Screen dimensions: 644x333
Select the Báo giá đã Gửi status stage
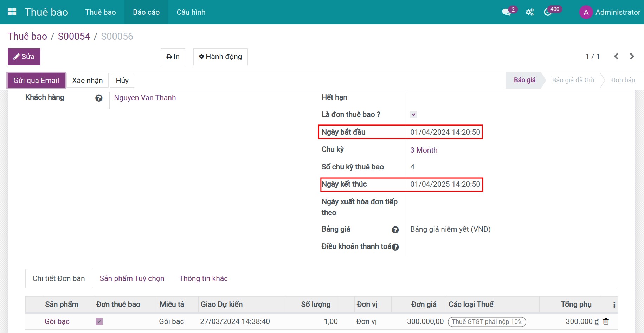click(x=573, y=80)
